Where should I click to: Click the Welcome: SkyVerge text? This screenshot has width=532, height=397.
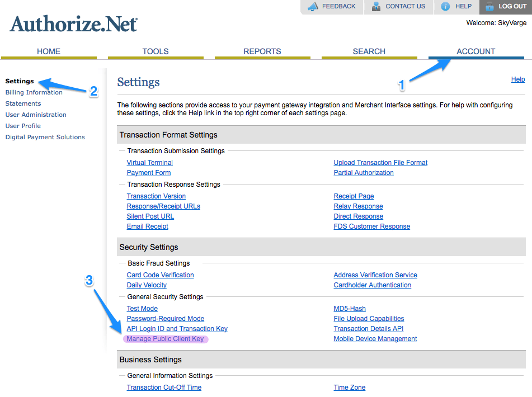[496, 23]
